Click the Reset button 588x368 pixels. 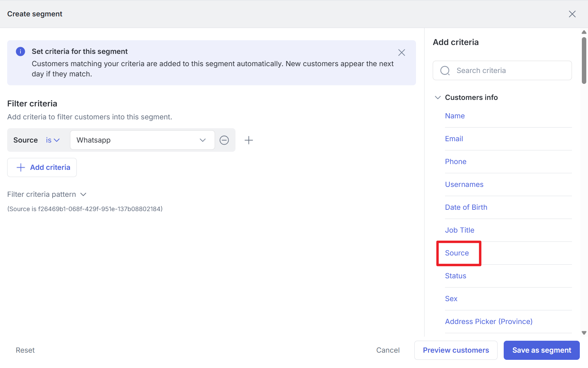[x=25, y=350]
